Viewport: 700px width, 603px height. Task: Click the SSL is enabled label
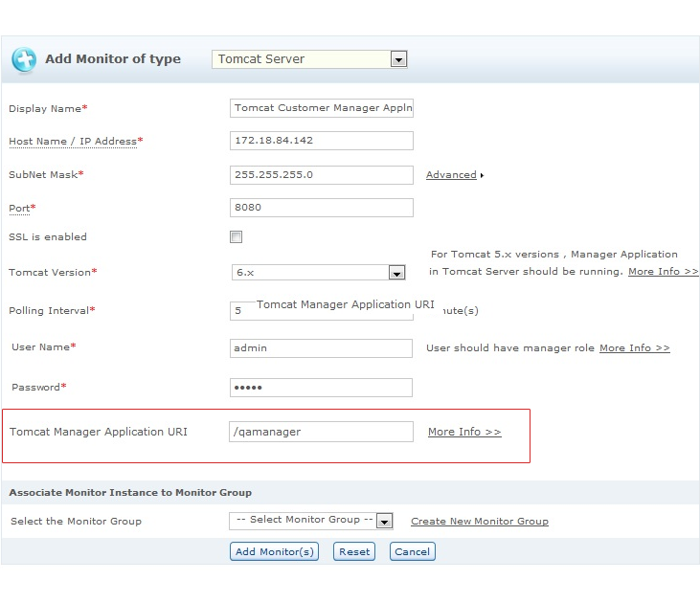(48, 237)
